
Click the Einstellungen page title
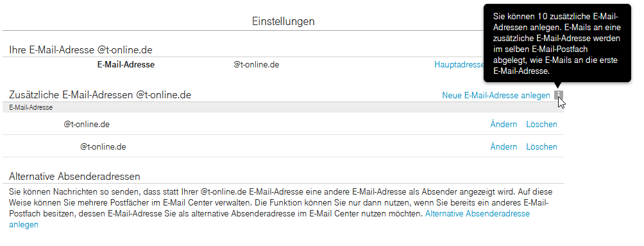[x=283, y=21]
